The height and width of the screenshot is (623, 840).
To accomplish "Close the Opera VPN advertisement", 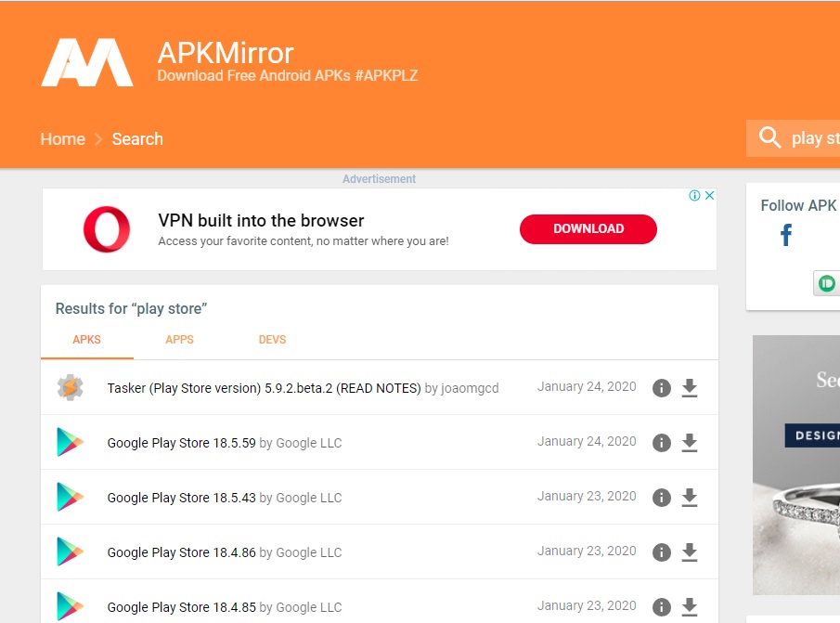I will (709, 196).
